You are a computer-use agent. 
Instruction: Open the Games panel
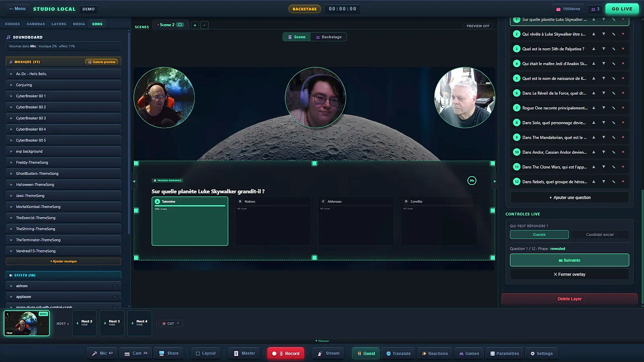point(469,353)
